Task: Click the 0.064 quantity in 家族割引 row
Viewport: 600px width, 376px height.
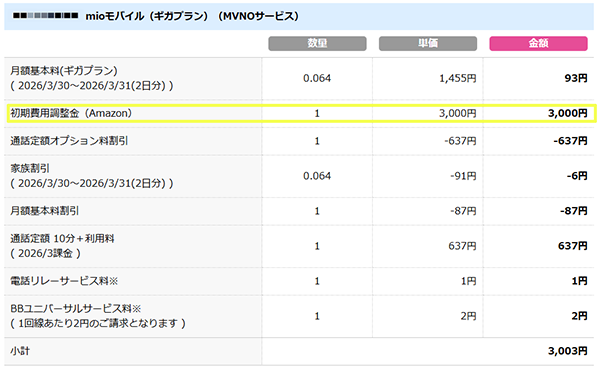Action: pos(317,176)
